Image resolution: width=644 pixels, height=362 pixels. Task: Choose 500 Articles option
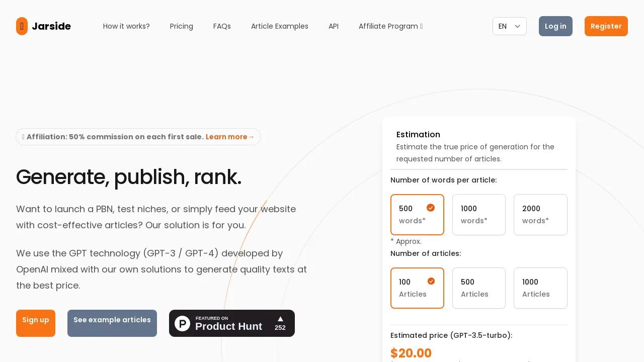(478, 288)
